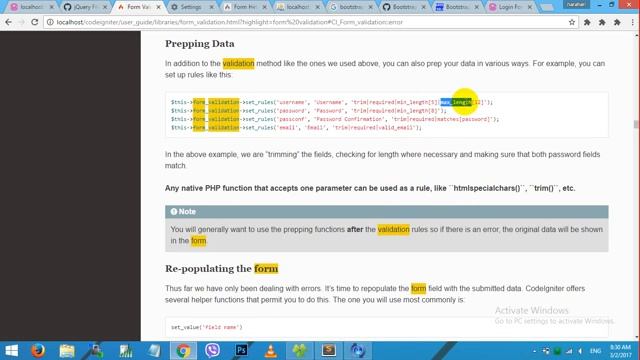Open Viber from the taskbar
Image resolution: width=640 pixels, height=360 pixels.
[212, 351]
